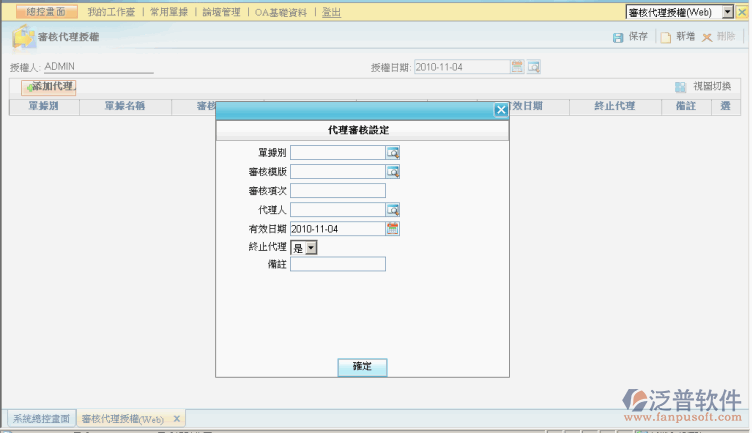
Task: Close the 代理審核設定 dialog
Action: 501,110
